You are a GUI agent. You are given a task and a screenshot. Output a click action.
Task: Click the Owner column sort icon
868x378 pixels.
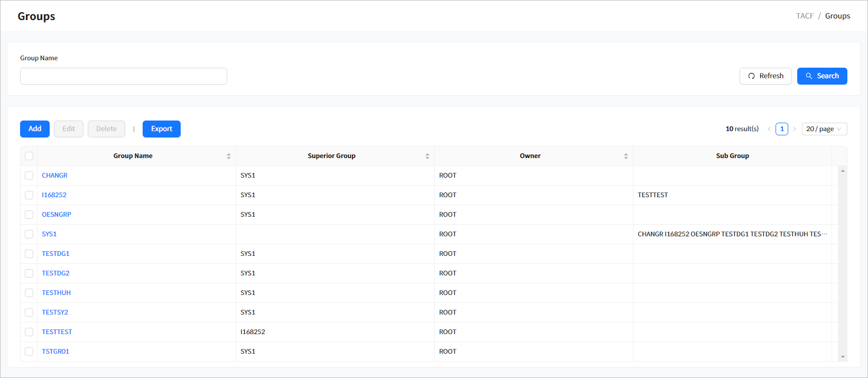click(626, 156)
